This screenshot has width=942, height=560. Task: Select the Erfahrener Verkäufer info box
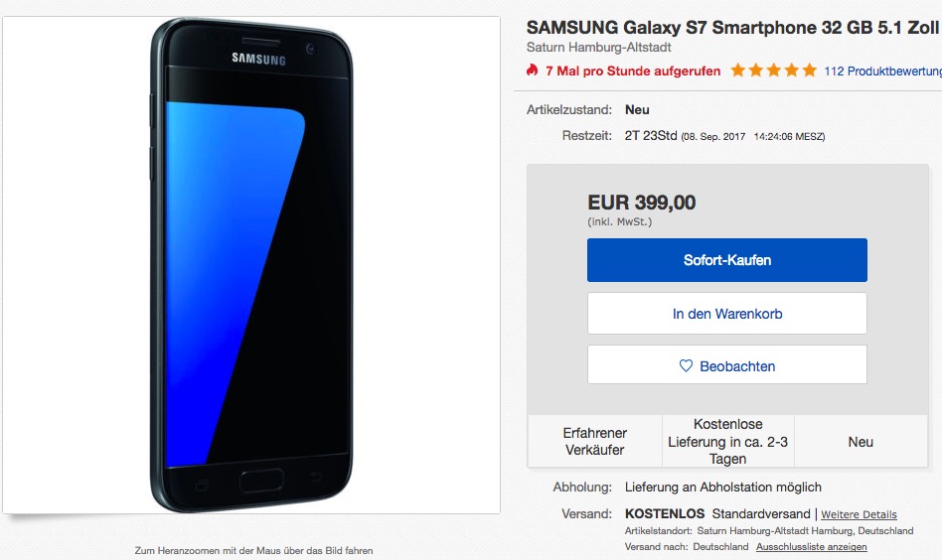pos(595,441)
